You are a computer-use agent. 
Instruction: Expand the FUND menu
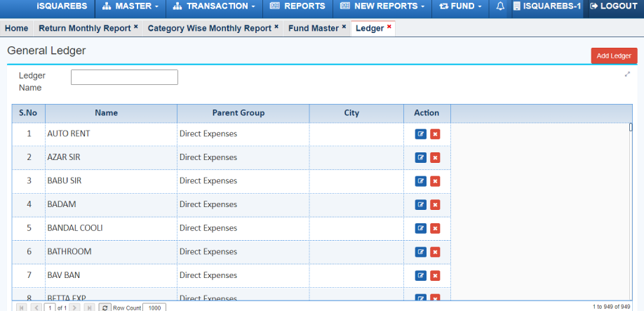pos(460,6)
